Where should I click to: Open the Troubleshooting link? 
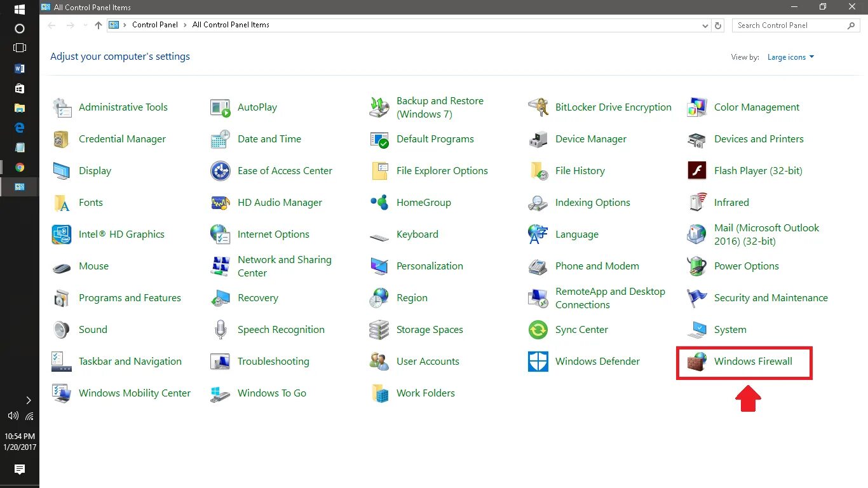click(273, 362)
